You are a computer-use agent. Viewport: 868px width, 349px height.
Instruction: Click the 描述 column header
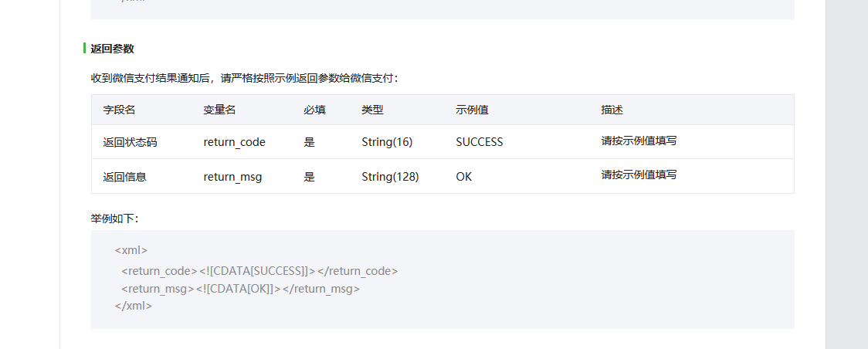[612, 110]
